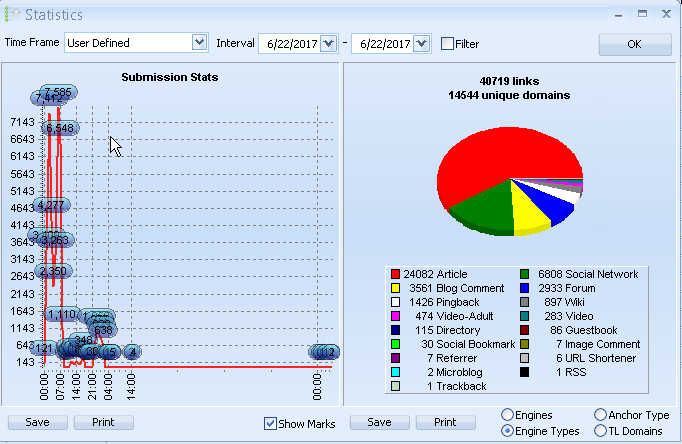Click the '1426 Pingback' legend label
This screenshot has height=444, width=682.
tap(444, 302)
